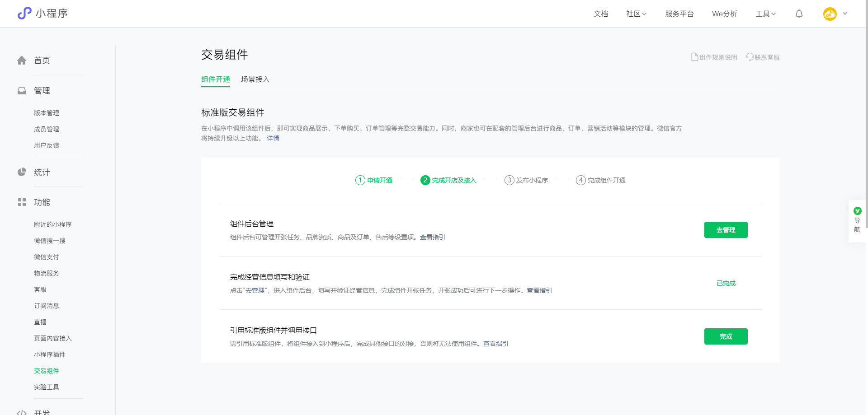Click the green 完成 button

(x=726, y=336)
